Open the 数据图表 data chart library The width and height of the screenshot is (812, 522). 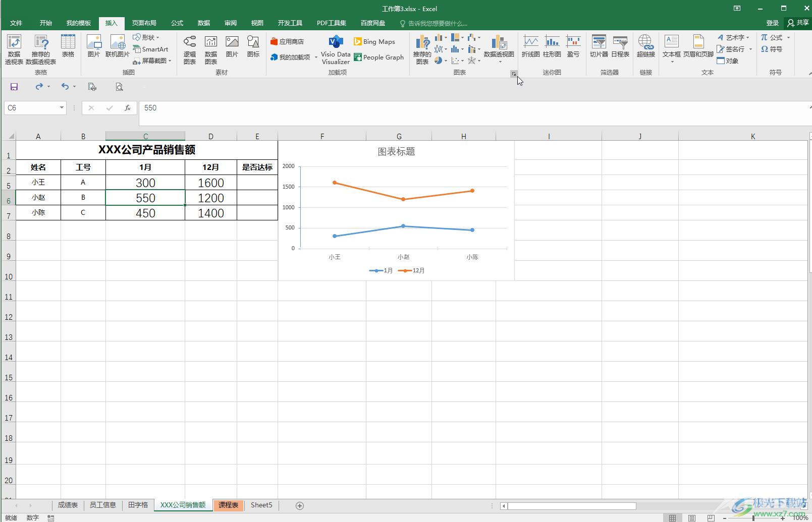coord(210,49)
